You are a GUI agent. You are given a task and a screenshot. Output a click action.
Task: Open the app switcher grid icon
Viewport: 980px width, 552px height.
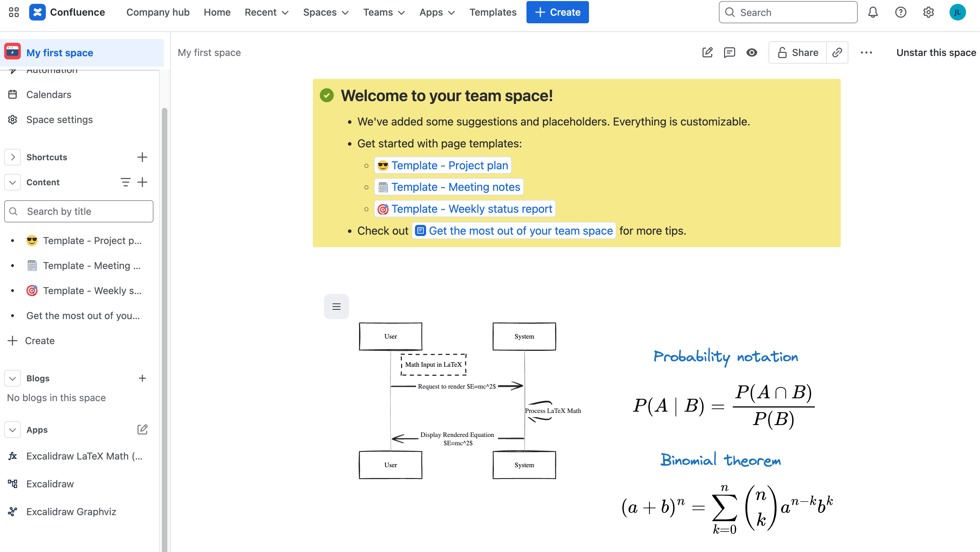[14, 12]
